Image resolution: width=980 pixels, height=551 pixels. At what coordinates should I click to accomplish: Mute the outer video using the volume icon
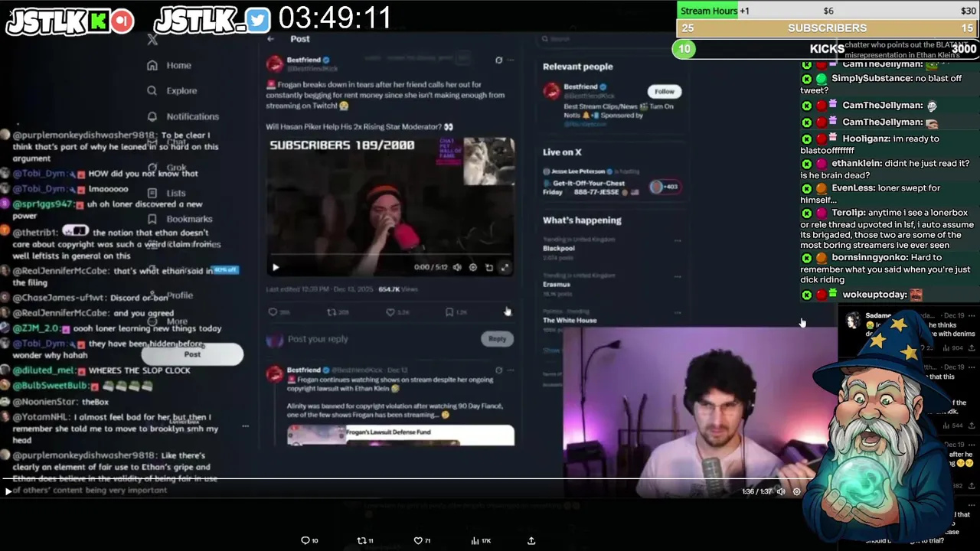pos(781,491)
